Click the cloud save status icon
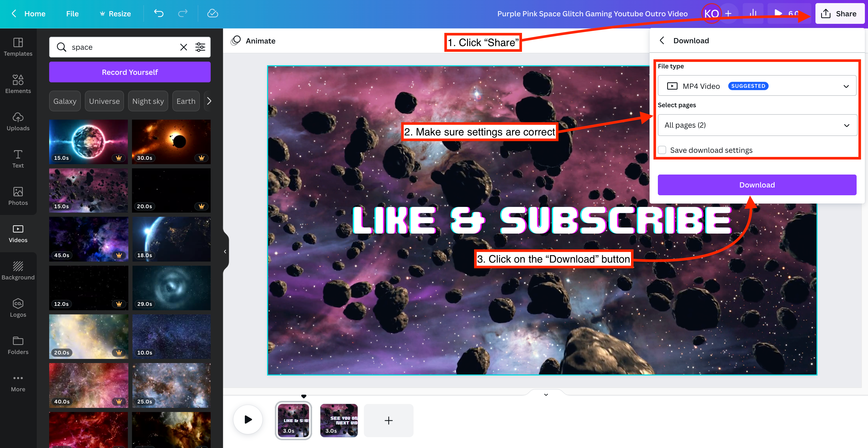This screenshot has width=868, height=448. (213, 13)
